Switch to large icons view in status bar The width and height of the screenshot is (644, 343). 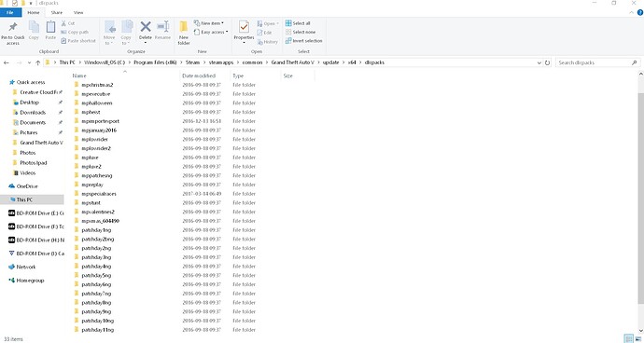coord(638,339)
